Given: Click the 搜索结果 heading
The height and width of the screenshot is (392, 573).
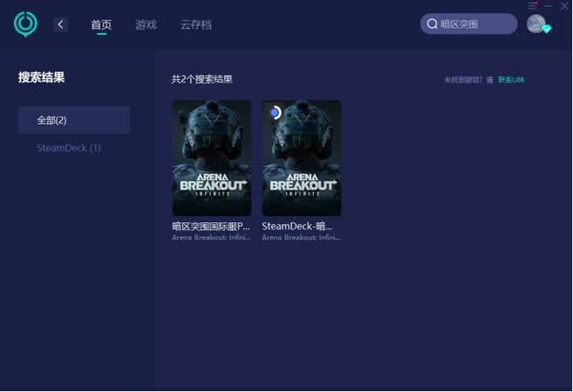Looking at the screenshot, I should coord(41,78).
